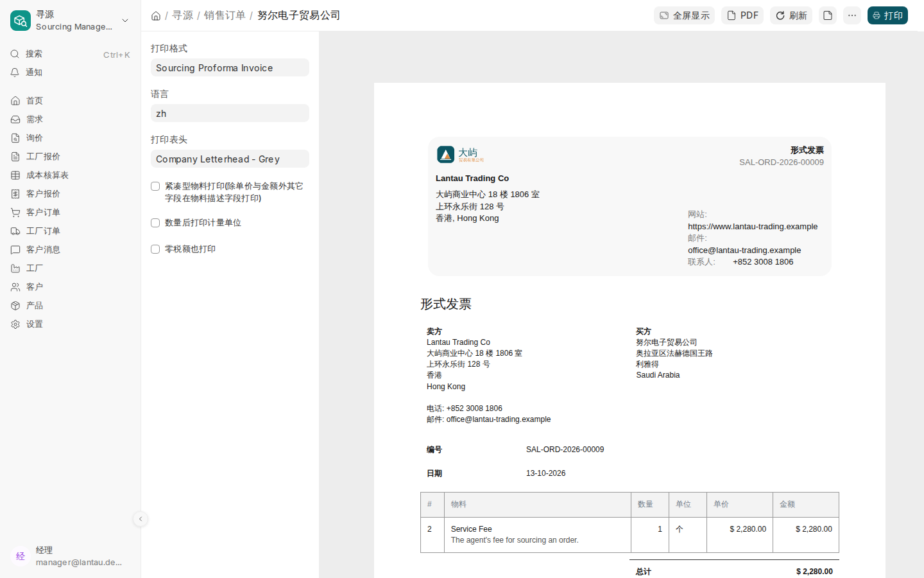Enable 紧凑型物料打印 checkbox

point(155,186)
